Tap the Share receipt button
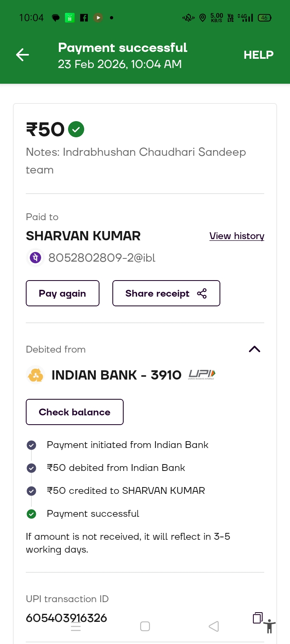The height and width of the screenshot is (644, 290). 166,293
